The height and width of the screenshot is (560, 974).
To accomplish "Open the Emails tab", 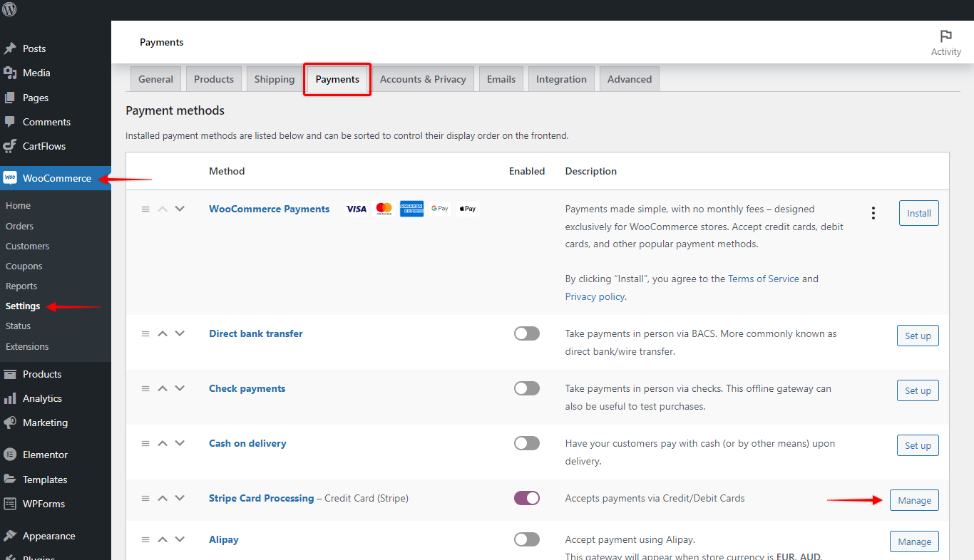I will point(501,79).
